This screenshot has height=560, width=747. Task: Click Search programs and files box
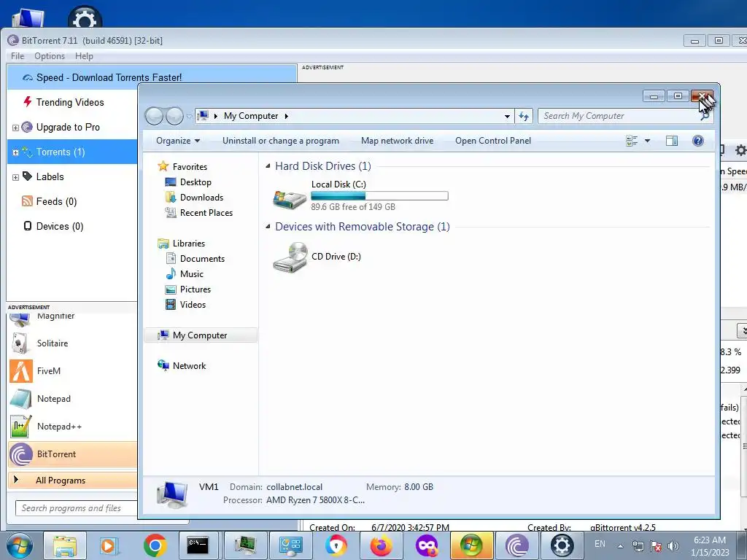[76, 508]
